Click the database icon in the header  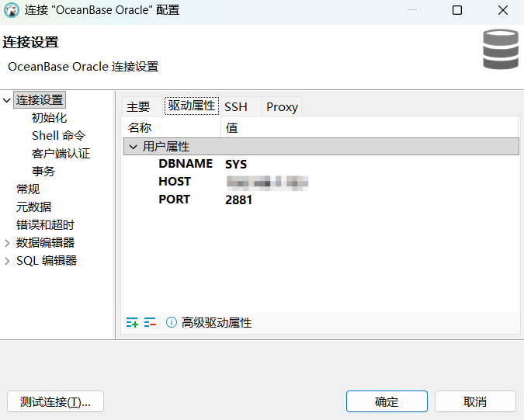500,50
